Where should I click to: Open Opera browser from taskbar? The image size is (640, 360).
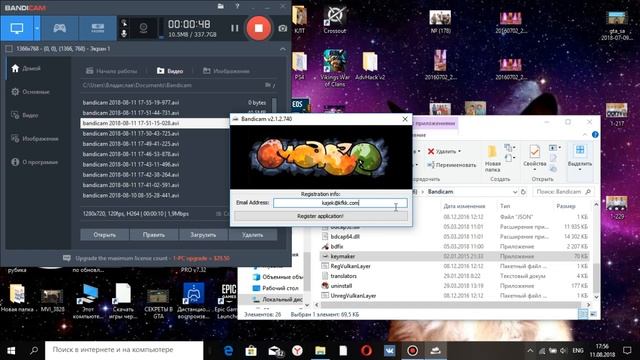[366, 350]
